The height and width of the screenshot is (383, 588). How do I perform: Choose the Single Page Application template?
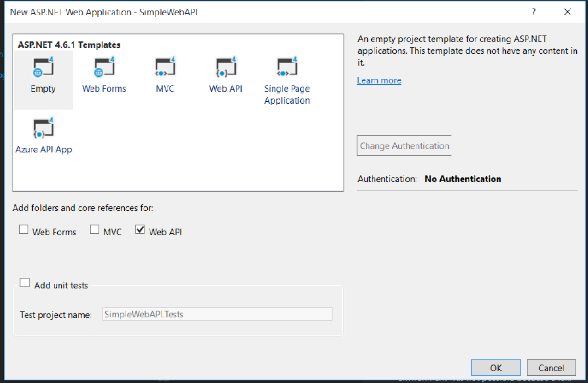286,72
